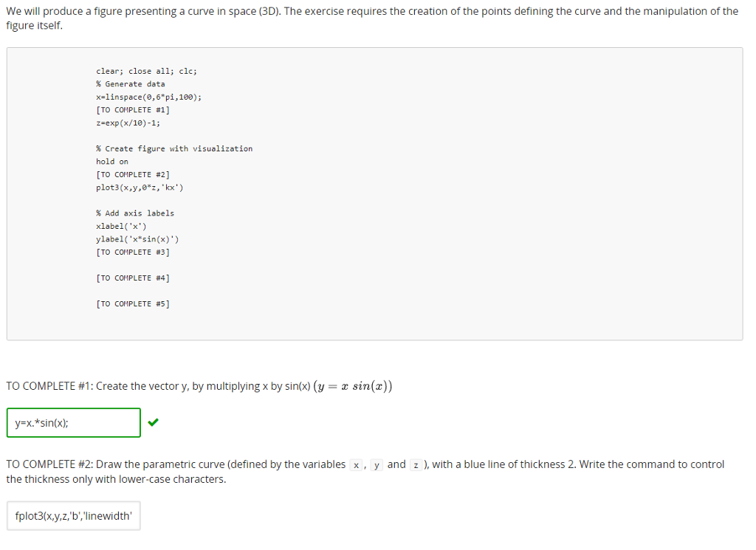
Task: Click the green checkmark beside the first answer
Action: click(x=154, y=422)
